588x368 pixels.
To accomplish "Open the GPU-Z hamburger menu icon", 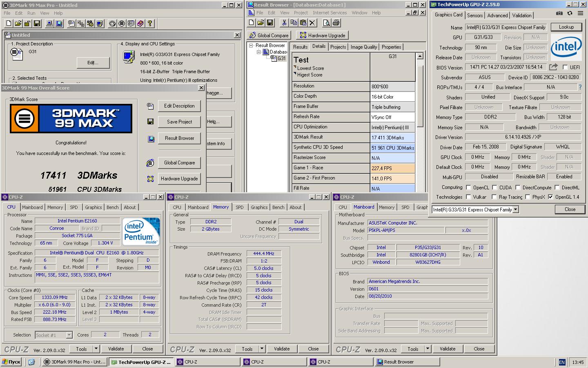I will [581, 13].
